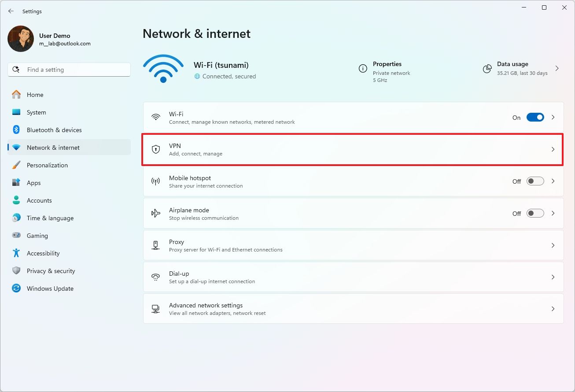Expand the VPN settings row
The width and height of the screenshot is (575, 392).
click(x=553, y=149)
